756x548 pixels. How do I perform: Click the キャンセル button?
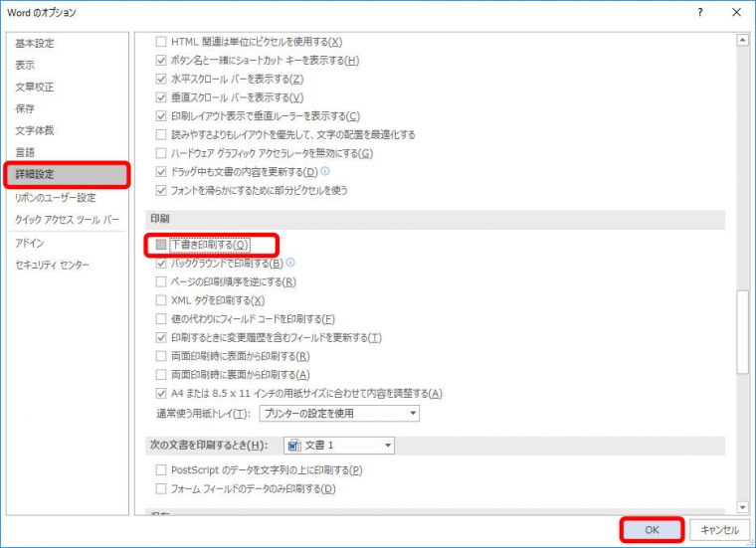[x=719, y=530]
